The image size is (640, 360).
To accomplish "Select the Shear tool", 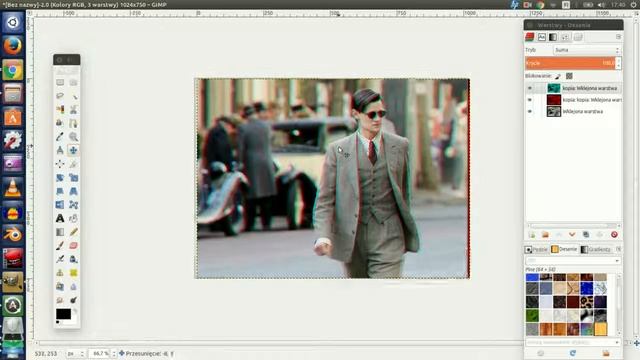I will [x=60, y=191].
